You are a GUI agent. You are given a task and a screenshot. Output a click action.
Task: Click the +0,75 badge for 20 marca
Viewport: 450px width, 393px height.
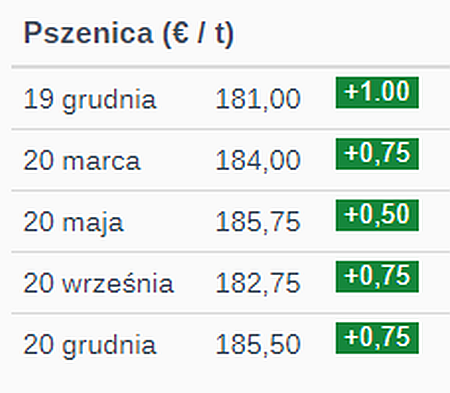coord(377,154)
